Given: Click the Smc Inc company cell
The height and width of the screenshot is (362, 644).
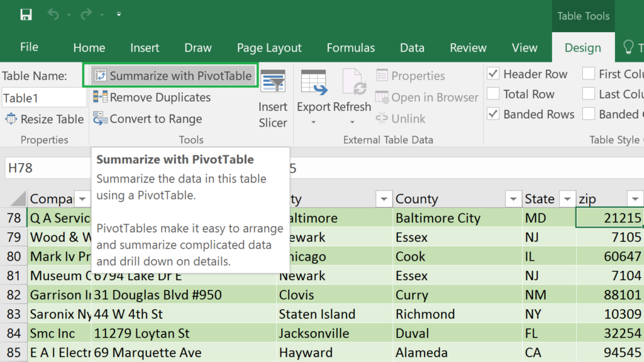Looking at the screenshot, I should pos(60,333).
